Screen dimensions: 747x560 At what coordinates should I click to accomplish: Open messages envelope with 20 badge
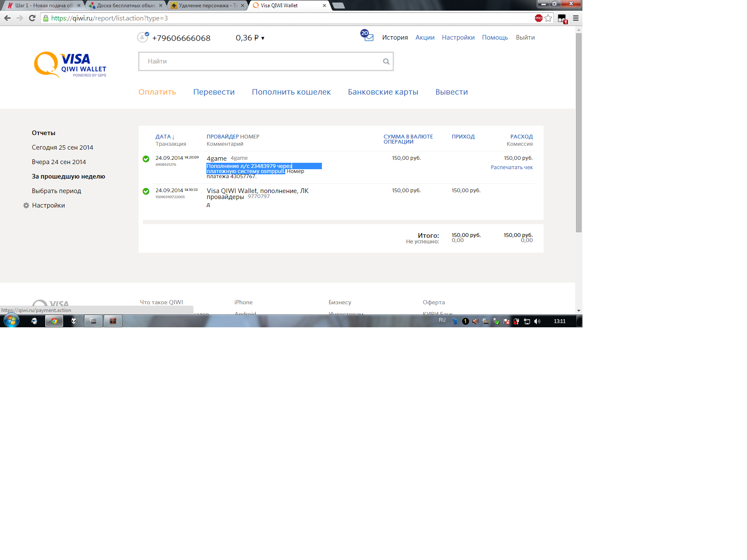pyautogui.click(x=367, y=36)
